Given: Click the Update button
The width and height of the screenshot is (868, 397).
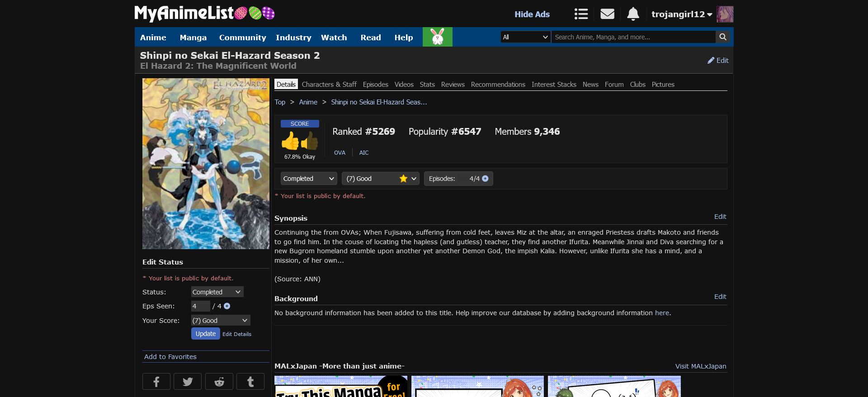Looking at the screenshot, I should 206,334.
